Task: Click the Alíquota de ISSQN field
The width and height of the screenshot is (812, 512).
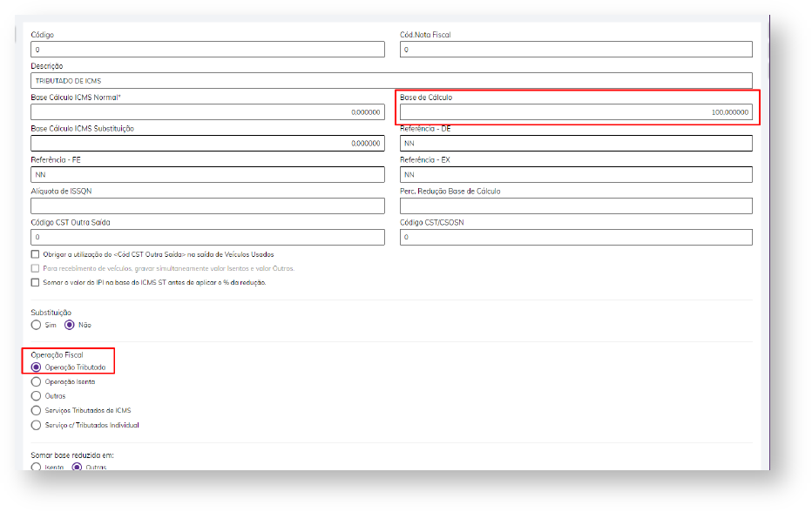Action: (x=207, y=206)
